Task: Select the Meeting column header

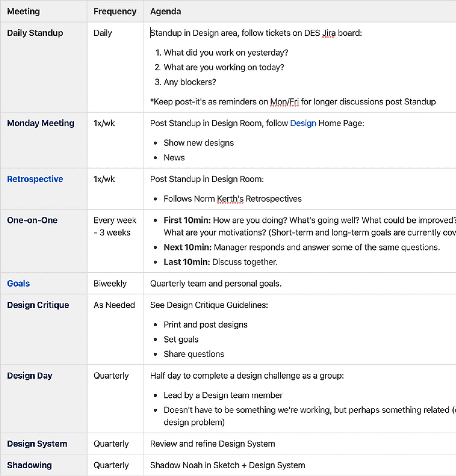Action: pos(23,11)
